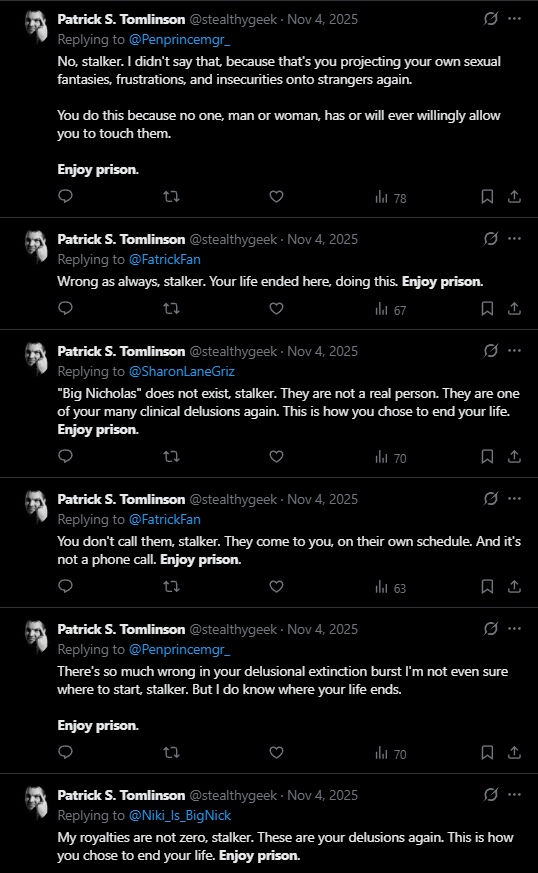This screenshot has height=873, width=538.
Task: Reply to the tweet with 63 views
Action: [66, 586]
